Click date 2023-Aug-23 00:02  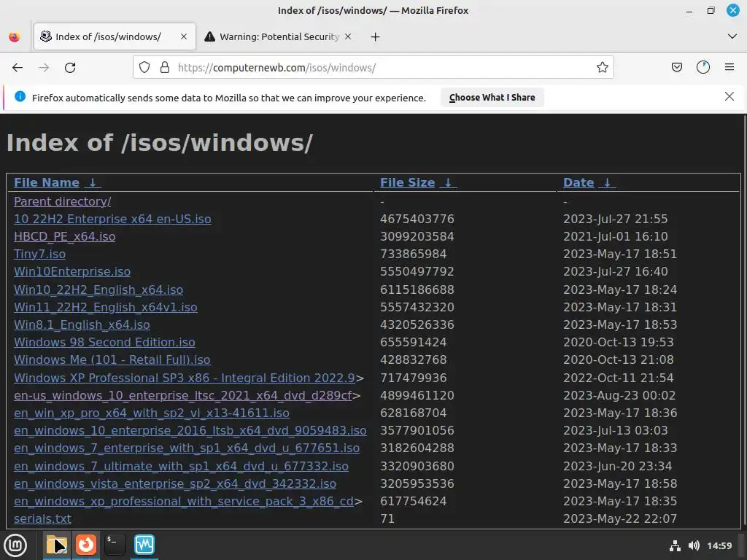[x=619, y=396]
